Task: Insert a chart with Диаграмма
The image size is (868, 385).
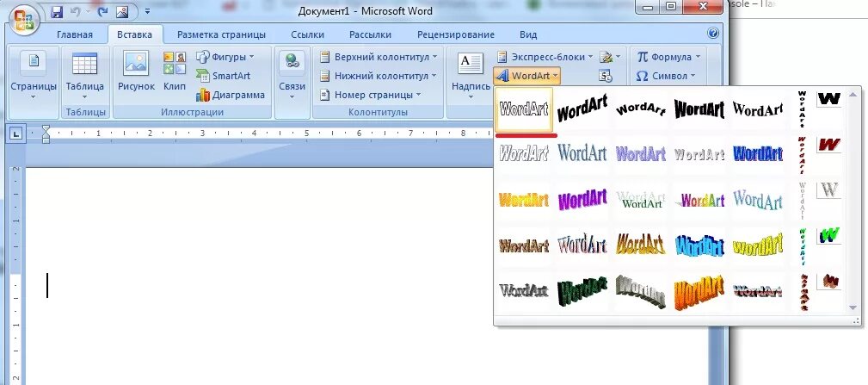Action: pyautogui.click(x=231, y=95)
